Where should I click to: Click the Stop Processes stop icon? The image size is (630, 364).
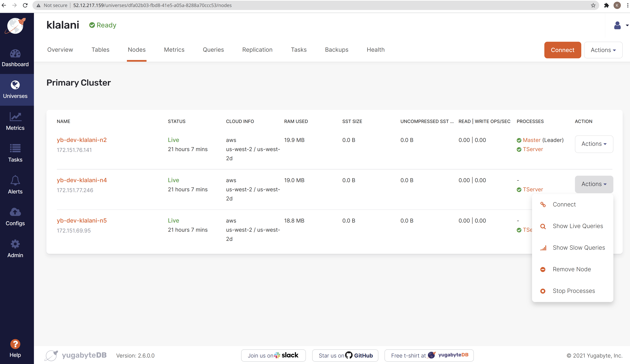tap(543, 291)
